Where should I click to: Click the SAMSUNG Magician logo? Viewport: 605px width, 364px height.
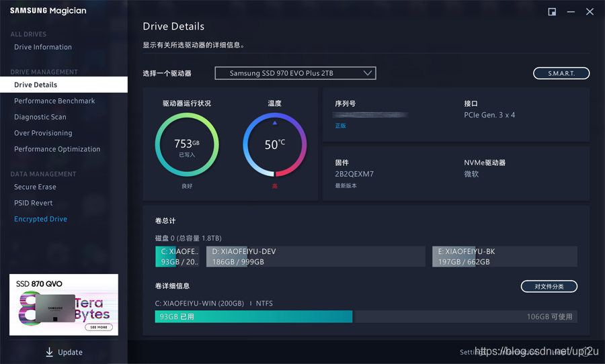(48, 11)
